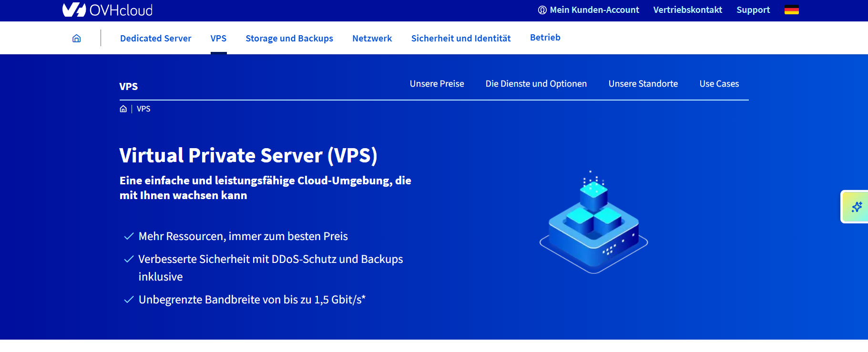Open Dedicated Server menu

[x=155, y=38]
